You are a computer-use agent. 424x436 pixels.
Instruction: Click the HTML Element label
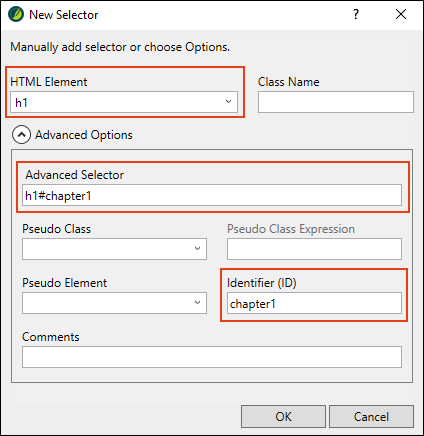coord(49,82)
